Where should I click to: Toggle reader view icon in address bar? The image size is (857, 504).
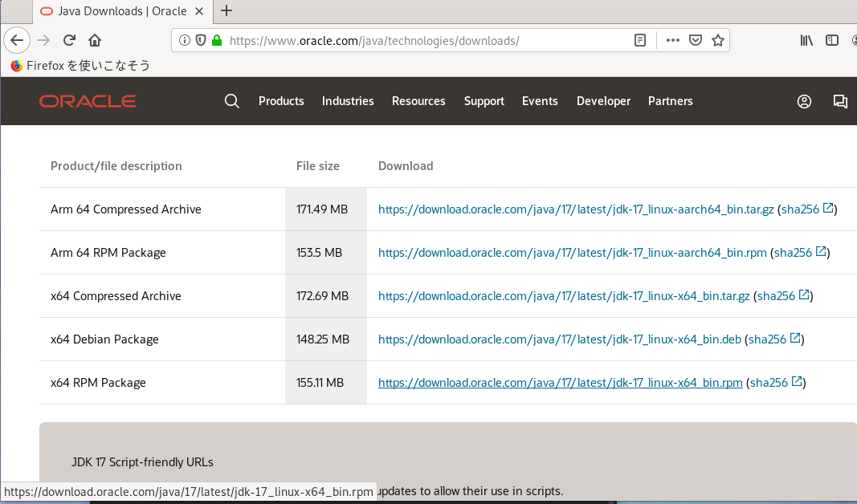click(640, 40)
